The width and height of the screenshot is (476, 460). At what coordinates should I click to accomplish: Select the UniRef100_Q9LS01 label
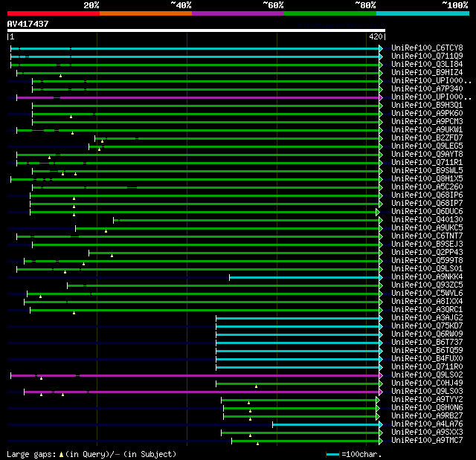[x=427, y=269]
